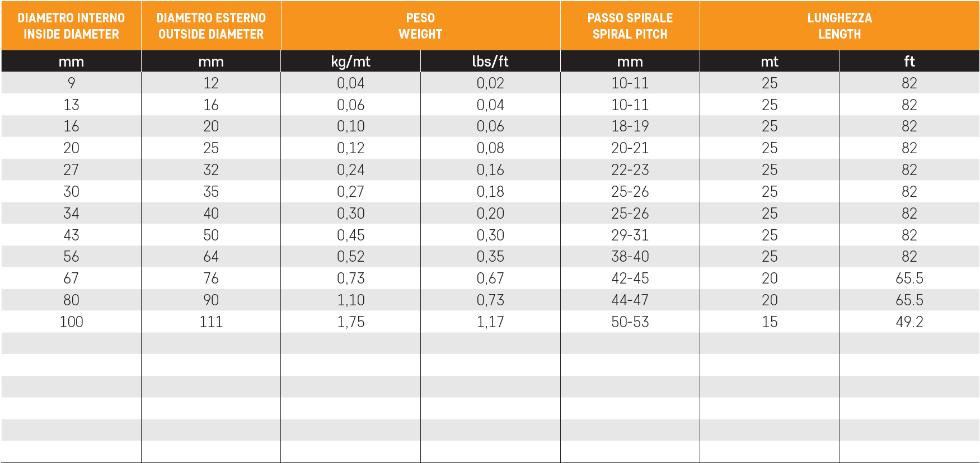Select the 50-53 spiral pitch cell
Screen dimensions: 980x463
630,322
